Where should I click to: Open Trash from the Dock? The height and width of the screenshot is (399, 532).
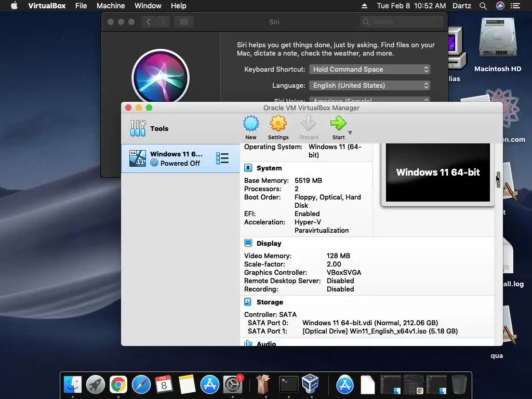(x=459, y=384)
